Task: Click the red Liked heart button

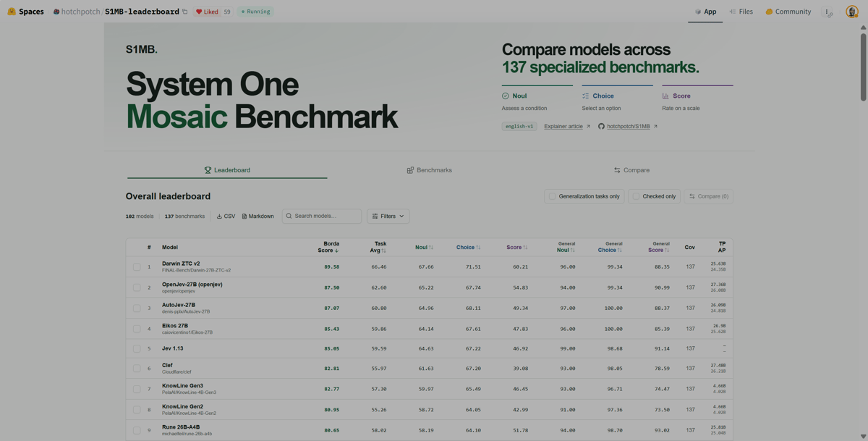Action: click(207, 12)
